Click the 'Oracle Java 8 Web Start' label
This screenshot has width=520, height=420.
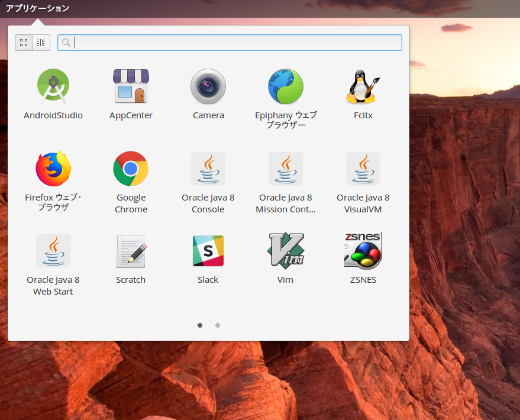coord(53,286)
